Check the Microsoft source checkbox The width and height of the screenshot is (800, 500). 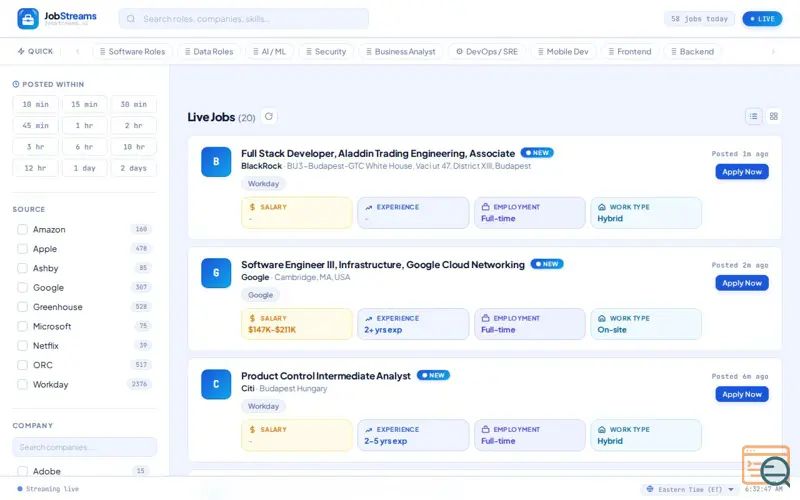tap(22, 326)
